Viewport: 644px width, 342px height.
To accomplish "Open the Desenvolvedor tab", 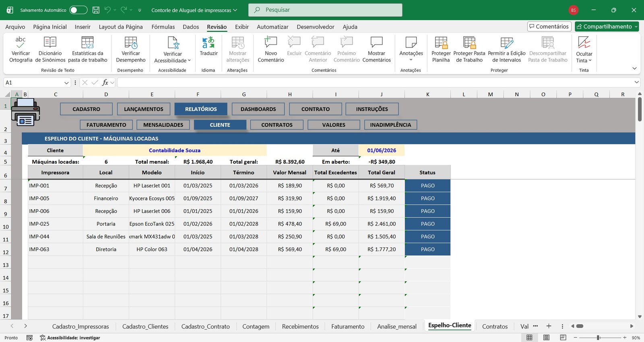I will [x=316, y=27].
